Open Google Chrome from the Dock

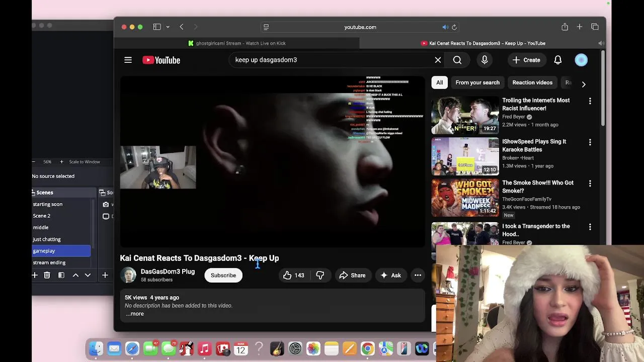(367, 348)
